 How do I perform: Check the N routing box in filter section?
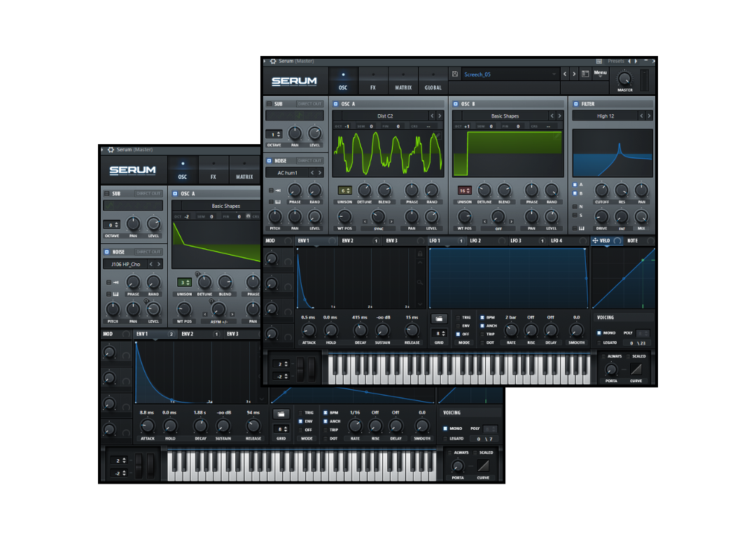click(575, 206)
